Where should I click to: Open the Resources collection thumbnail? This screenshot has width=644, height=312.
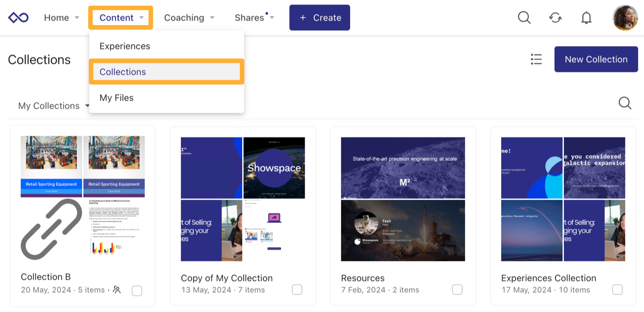403,199
